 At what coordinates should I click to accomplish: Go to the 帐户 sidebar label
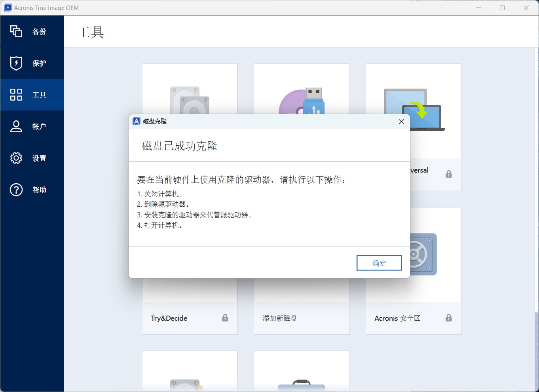pyautogui.click(x=40, y=127)
